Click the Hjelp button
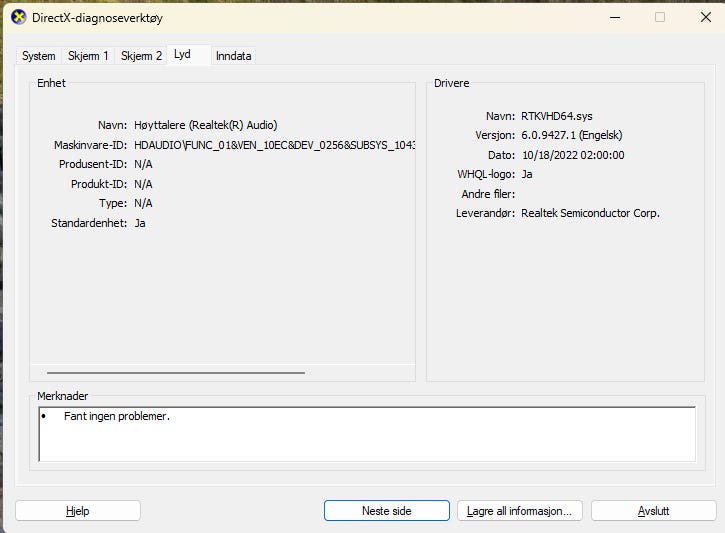 (78, 511)
